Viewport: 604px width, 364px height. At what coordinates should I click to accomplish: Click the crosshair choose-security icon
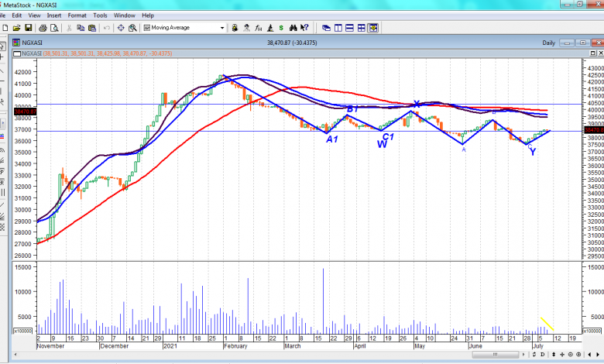121,28
